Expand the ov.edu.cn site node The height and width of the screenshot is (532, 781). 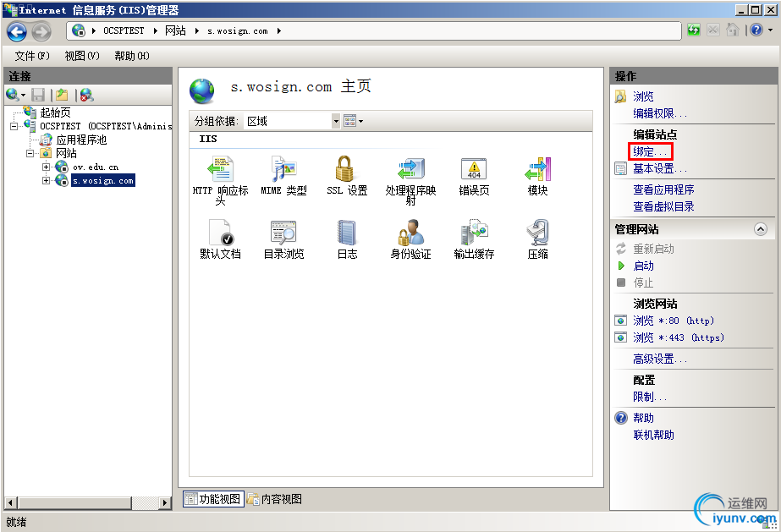click(x=47, y=167)
